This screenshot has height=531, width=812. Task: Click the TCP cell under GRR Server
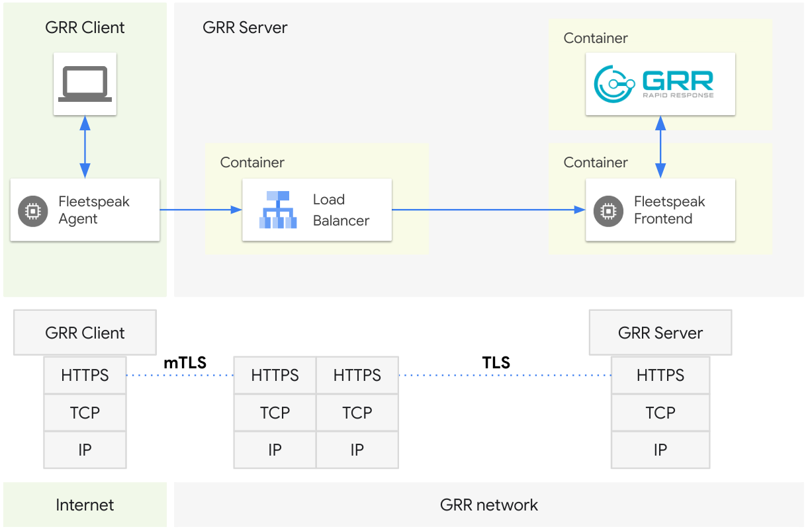coord(660,413)
